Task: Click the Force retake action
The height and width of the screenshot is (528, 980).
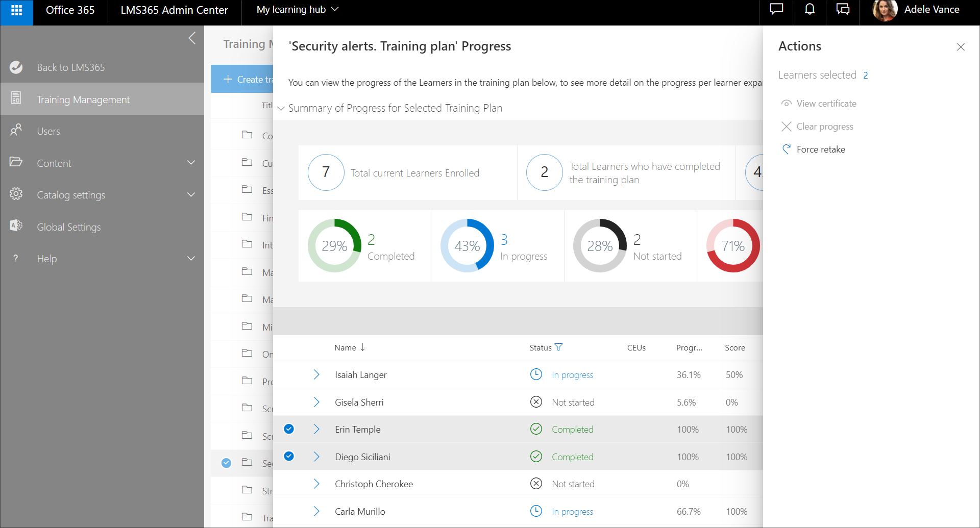Action: [x=820, y=149]
